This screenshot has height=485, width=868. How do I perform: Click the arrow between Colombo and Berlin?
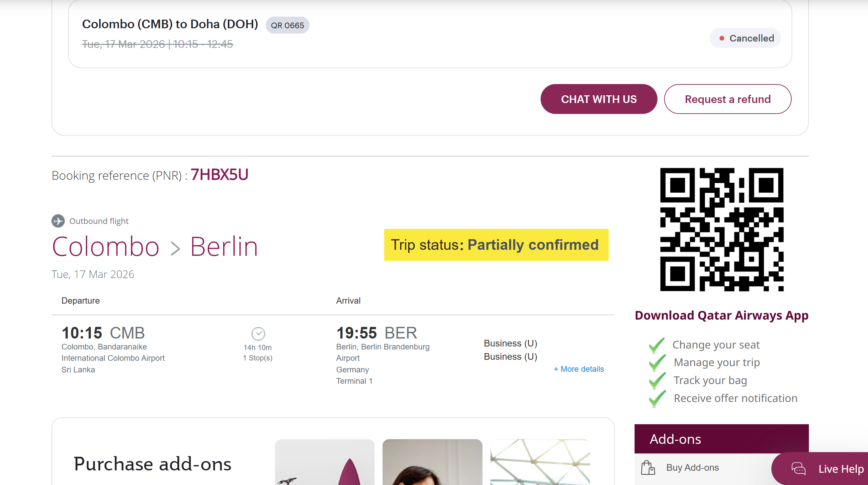pyautogui.click(x=175, y=248)
